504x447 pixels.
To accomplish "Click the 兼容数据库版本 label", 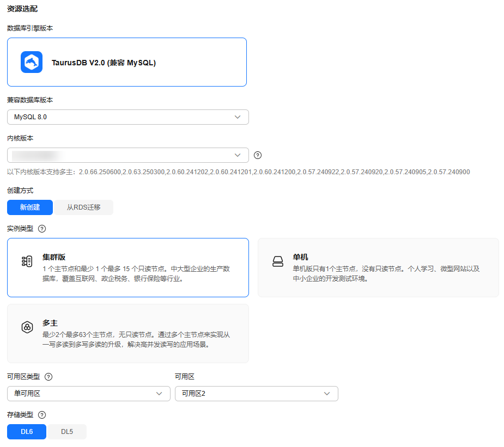I will coord(30,100).
